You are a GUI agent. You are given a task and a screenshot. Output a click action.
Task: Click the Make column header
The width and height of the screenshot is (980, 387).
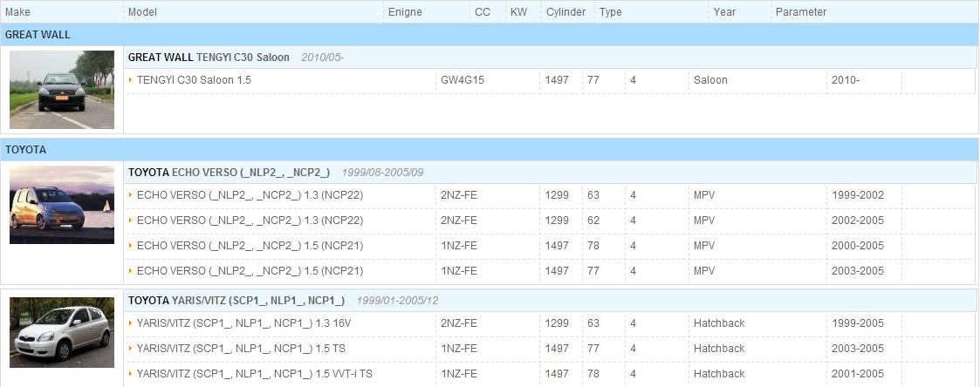[x=17, y=12]
